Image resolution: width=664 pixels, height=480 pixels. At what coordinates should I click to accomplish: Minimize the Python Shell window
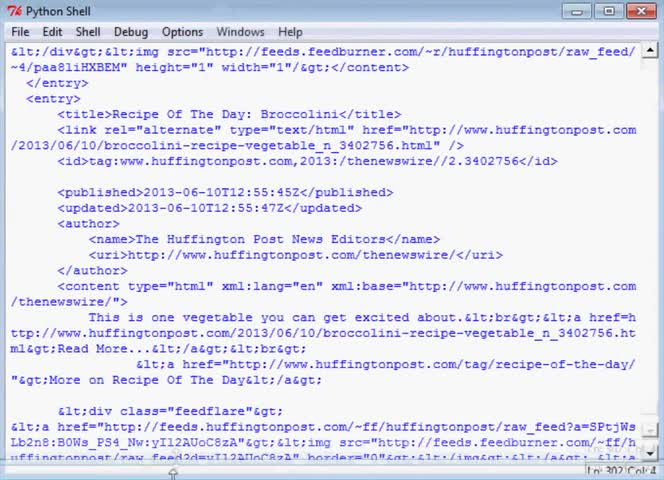[x=576, y=11]
